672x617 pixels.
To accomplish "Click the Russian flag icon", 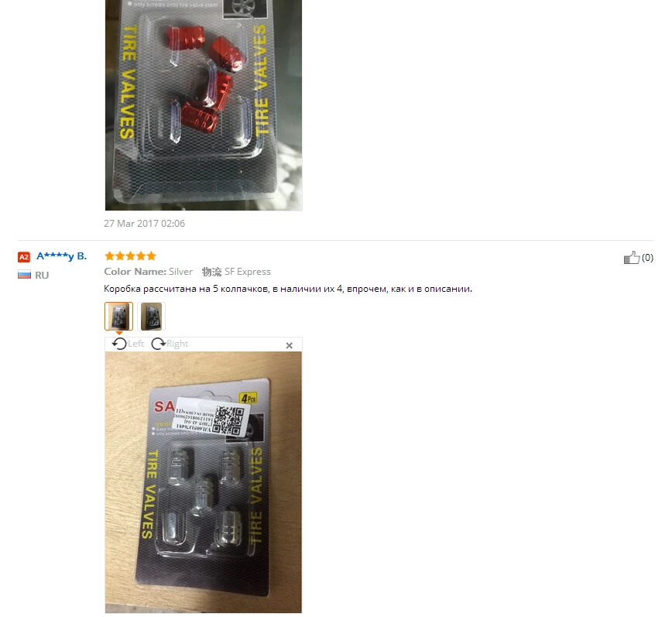I will pos(25,275).
